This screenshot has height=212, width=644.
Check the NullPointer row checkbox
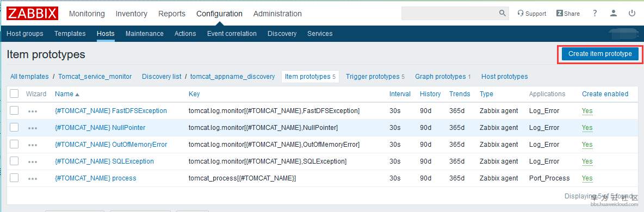pos(14,127)
